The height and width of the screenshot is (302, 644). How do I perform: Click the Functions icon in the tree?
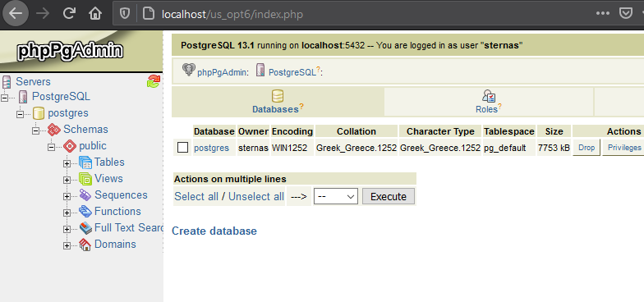click(85, 212)
